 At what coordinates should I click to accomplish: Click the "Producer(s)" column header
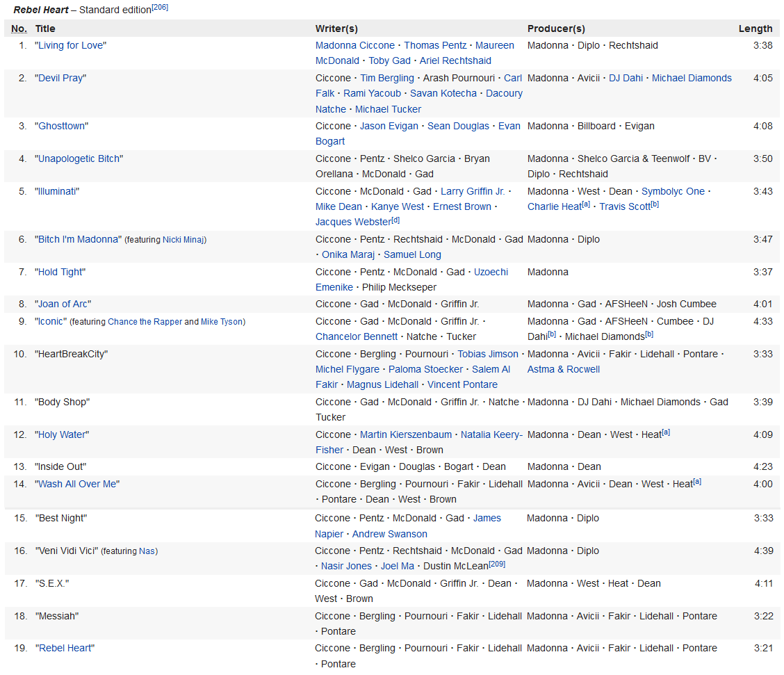click(x=556, y=29)
